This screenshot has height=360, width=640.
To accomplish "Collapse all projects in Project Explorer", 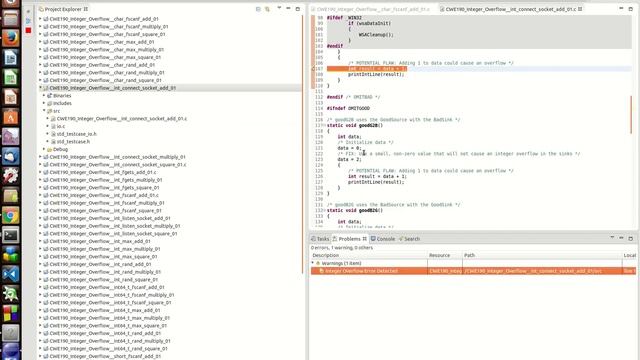I will [x=258, y=9].
